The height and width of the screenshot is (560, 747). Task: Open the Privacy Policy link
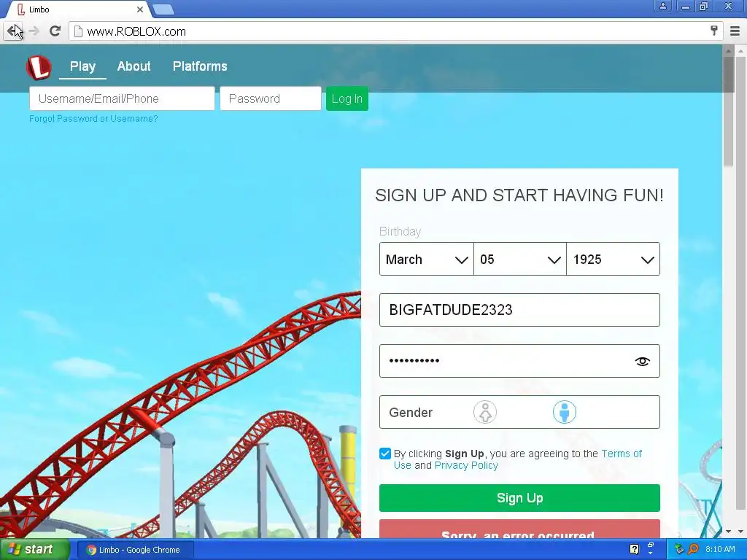click(466, 465)
